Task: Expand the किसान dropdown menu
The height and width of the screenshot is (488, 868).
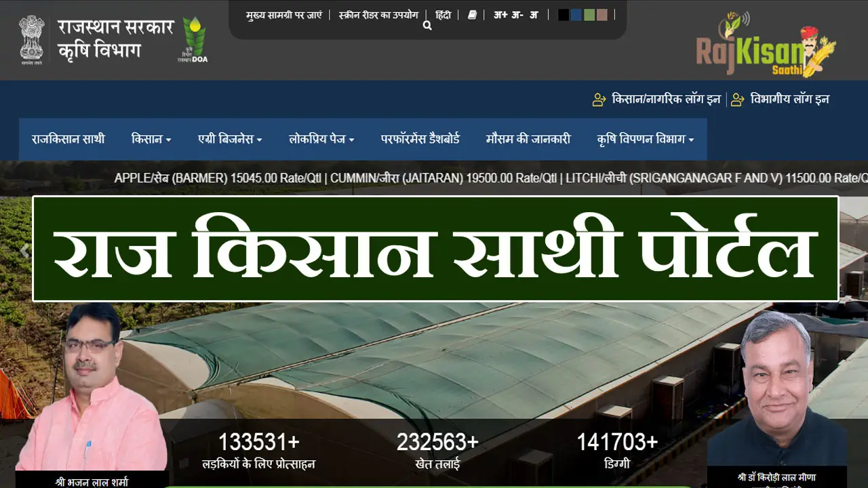Action: pyautogui.click(x=151, y=139)
